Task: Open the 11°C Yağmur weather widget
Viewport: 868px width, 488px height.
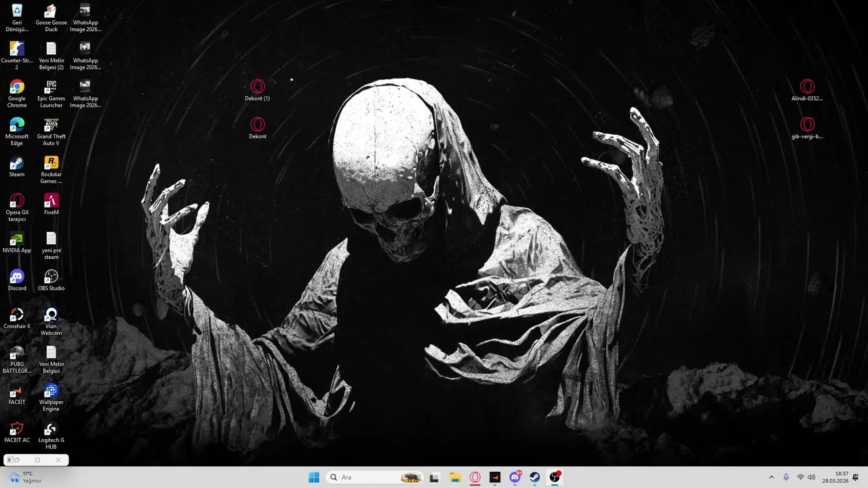Action: [x=24, y=477]
